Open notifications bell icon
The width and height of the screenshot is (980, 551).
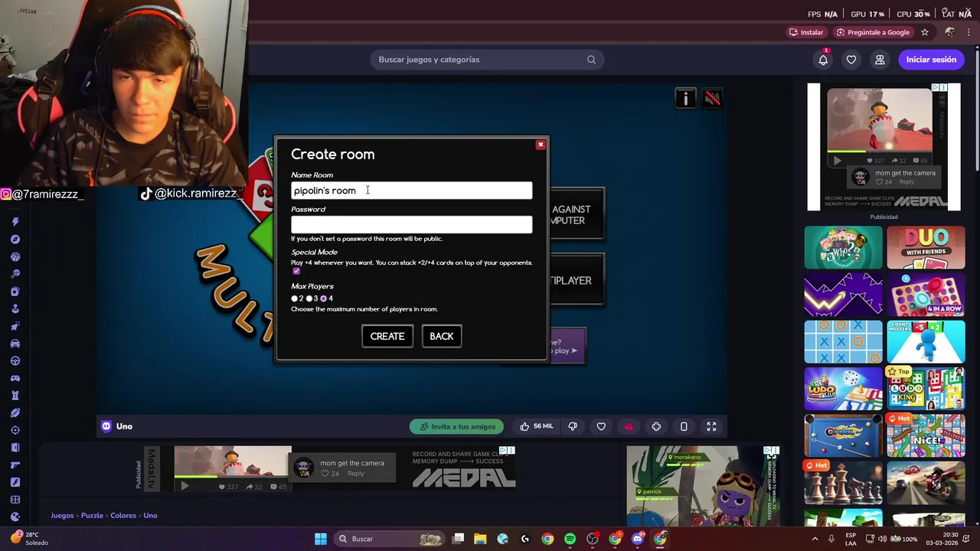click(823, 60)
